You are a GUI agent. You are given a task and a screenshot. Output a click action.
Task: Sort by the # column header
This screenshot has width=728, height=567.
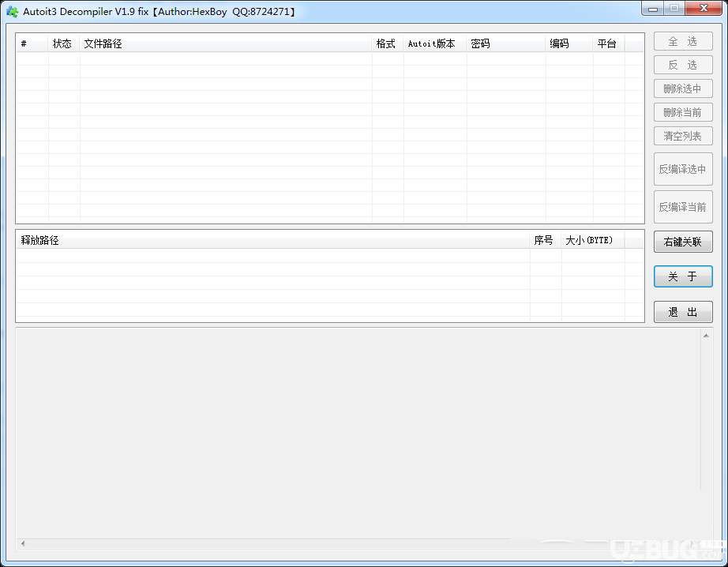(32, 43)
